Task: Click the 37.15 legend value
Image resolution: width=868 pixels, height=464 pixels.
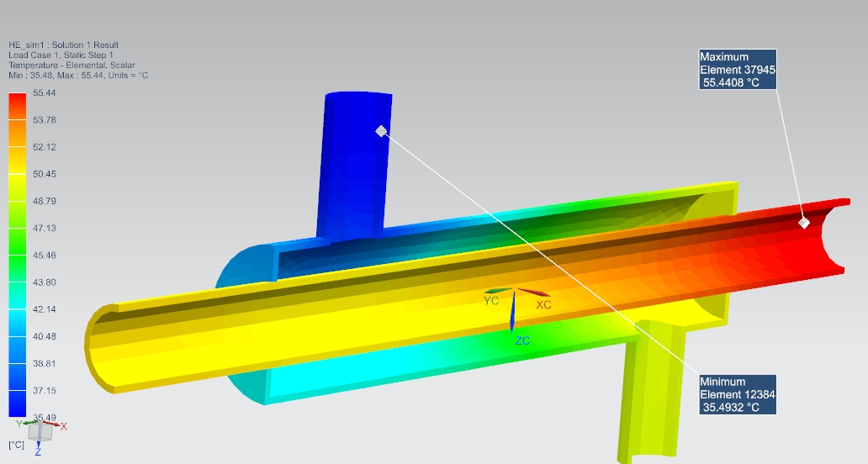Action: tap(45, 391)
